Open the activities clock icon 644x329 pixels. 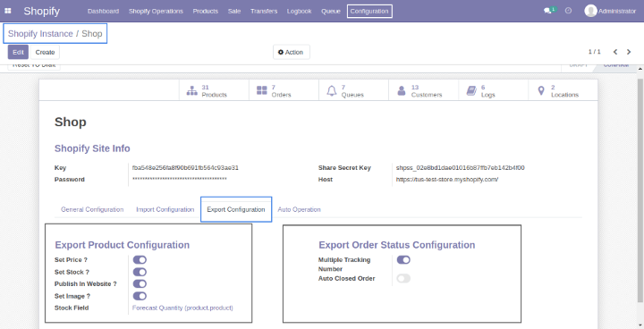pos(569,11)
